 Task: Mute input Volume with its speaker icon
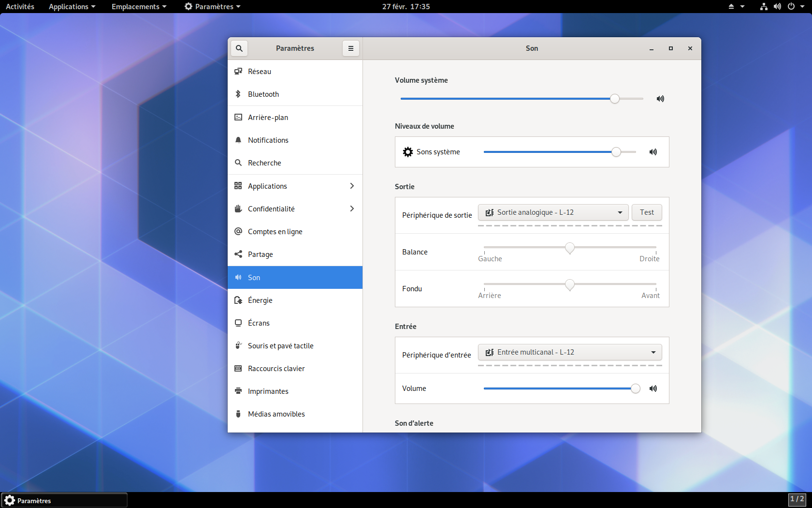click(653, 388)
